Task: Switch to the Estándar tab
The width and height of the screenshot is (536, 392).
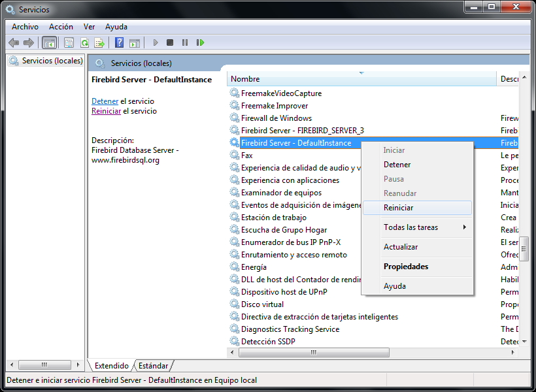Action: tap(153, 366)
